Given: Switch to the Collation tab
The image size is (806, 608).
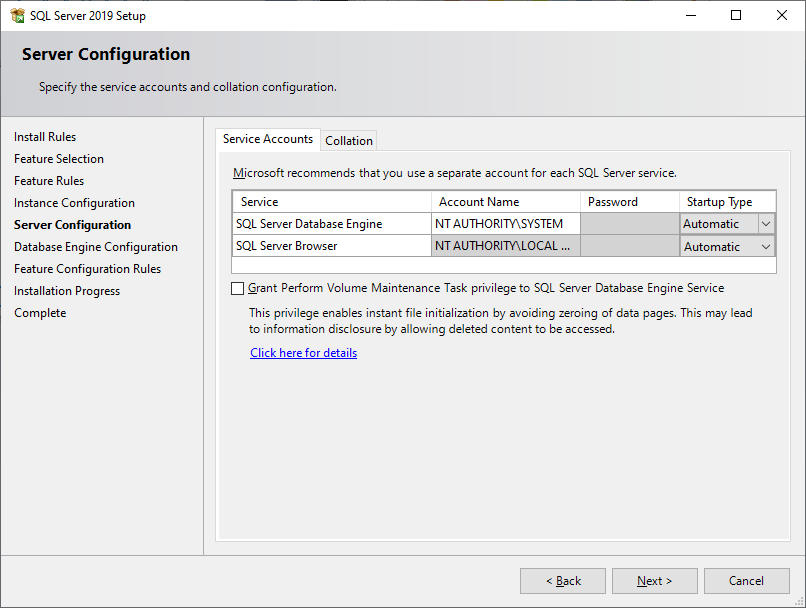Looking at the screenshot, I should tap(348, 140).
